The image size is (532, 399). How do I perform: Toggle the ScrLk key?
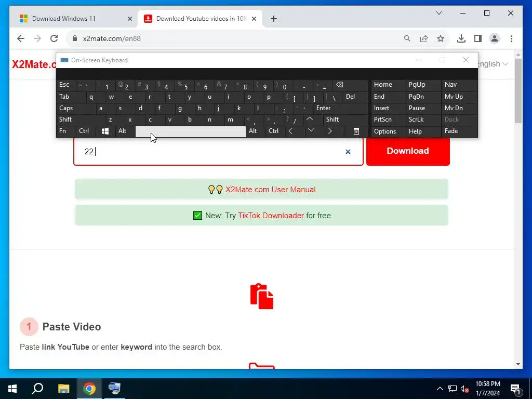click(423, 119)
